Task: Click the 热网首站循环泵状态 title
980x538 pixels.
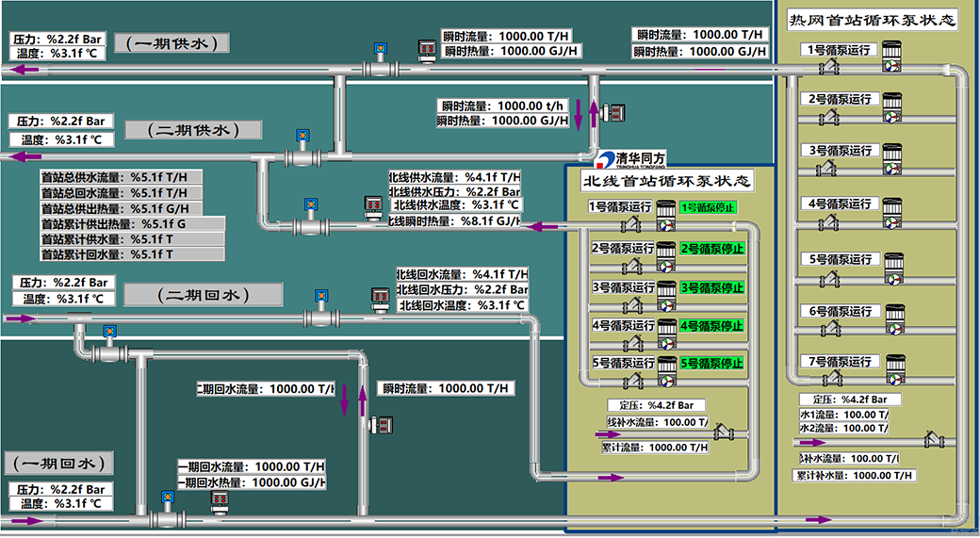Action: point(873,20)
